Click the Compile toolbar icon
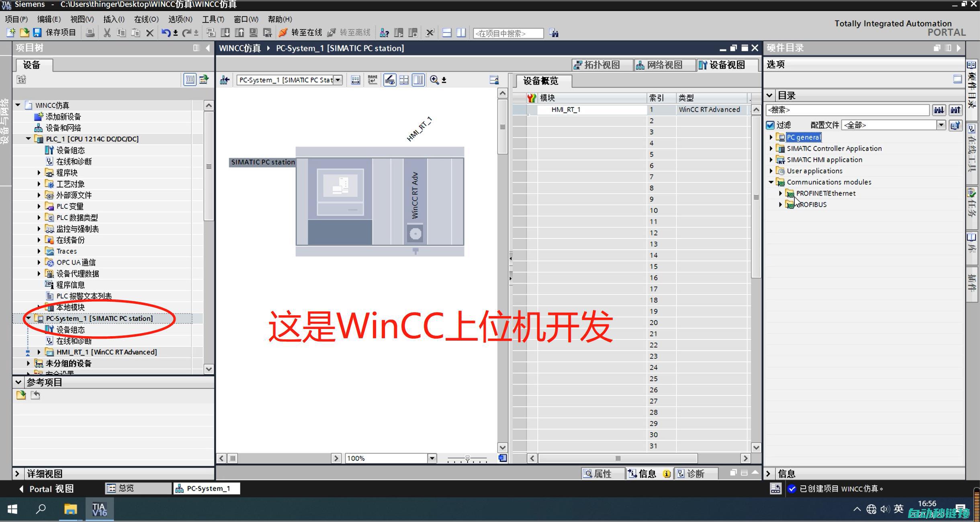Image resolution: width=980 pixels, height=522 pixels. (211, 33)
